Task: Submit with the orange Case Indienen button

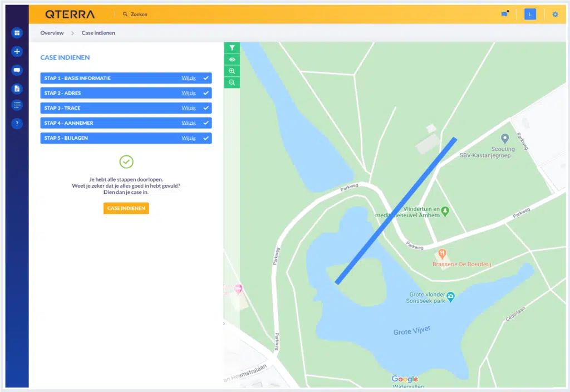Action: 126,208
